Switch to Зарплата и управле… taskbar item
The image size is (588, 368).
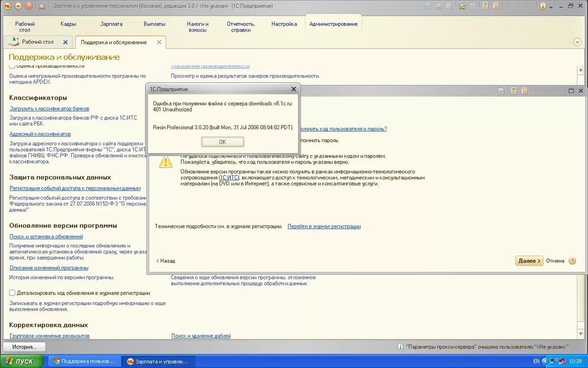[x=158, y=362]
